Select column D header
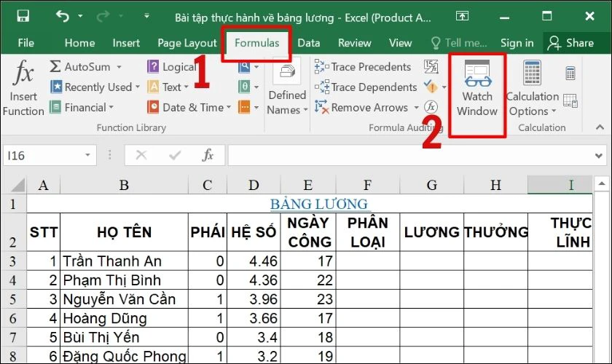Screen dimensions: 612x364 [254, 185]
